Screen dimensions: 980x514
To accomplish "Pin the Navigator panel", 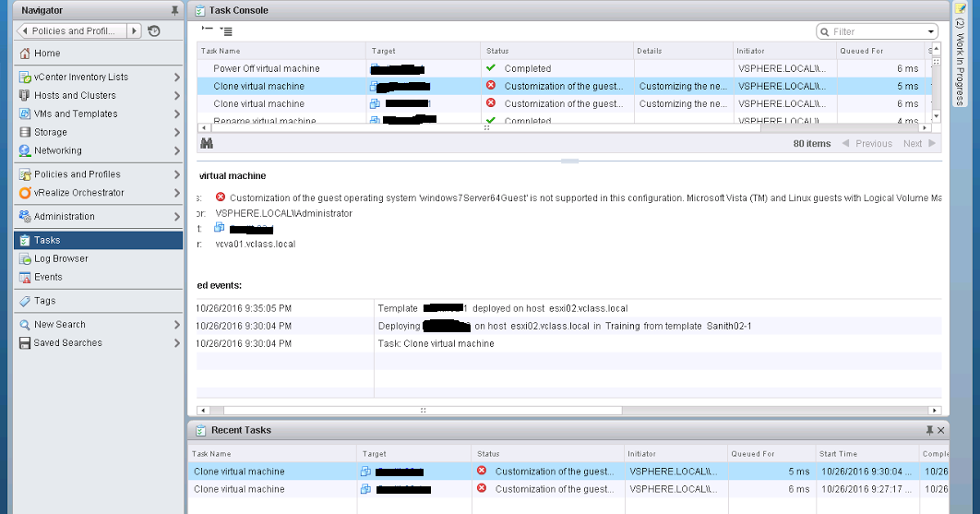I will coord(175,10).
